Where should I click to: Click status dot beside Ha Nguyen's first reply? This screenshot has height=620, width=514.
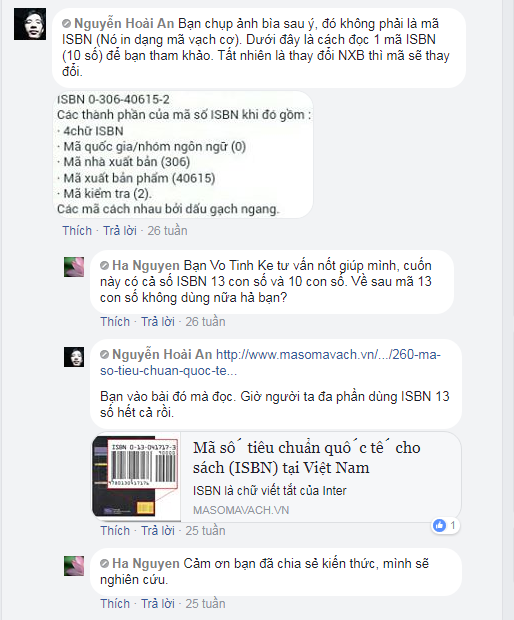click(x=104, y=265)
